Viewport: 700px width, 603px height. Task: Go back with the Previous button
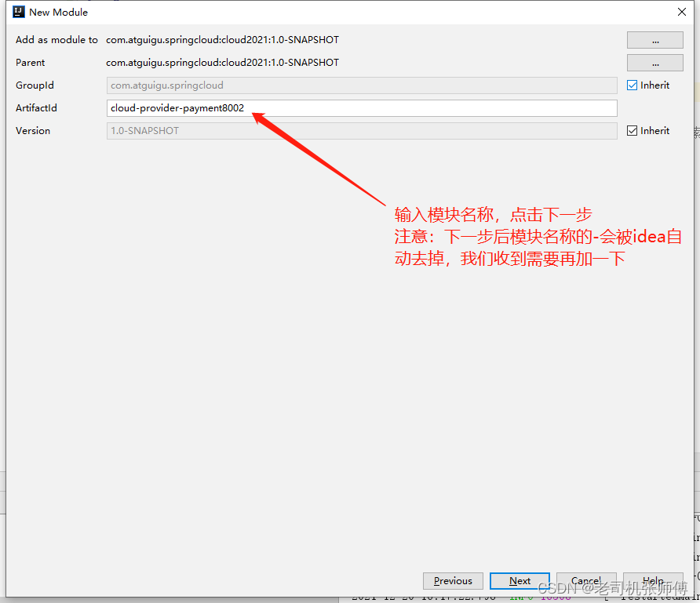(x=453, y=581)
